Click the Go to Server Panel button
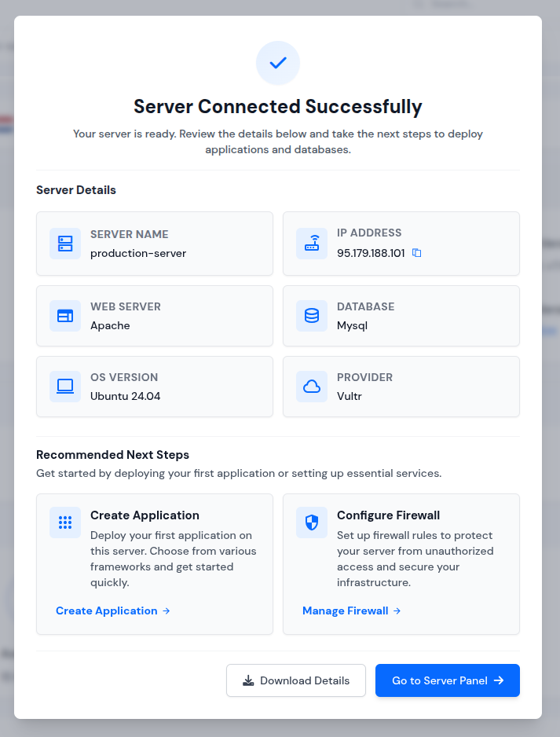 coord(447,680)
